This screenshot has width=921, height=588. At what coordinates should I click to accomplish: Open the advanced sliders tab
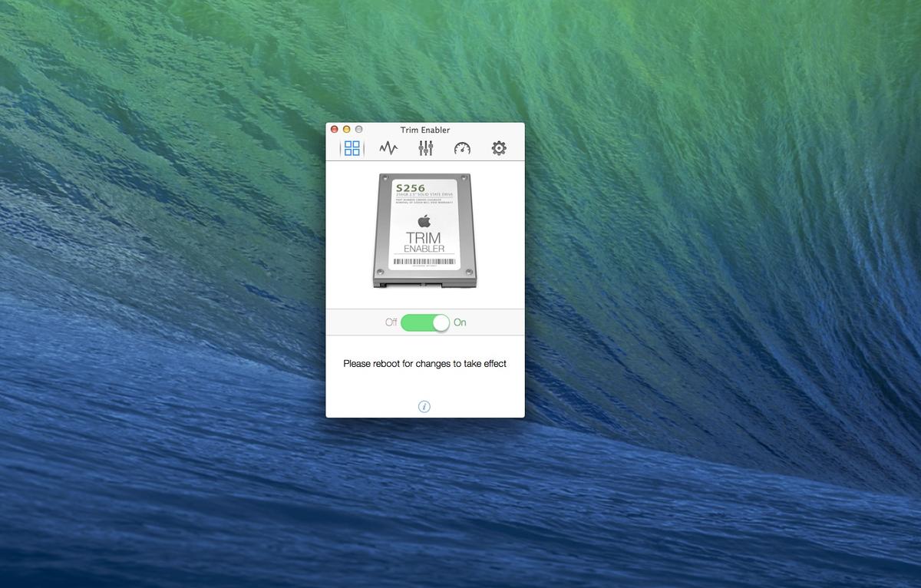425,148
